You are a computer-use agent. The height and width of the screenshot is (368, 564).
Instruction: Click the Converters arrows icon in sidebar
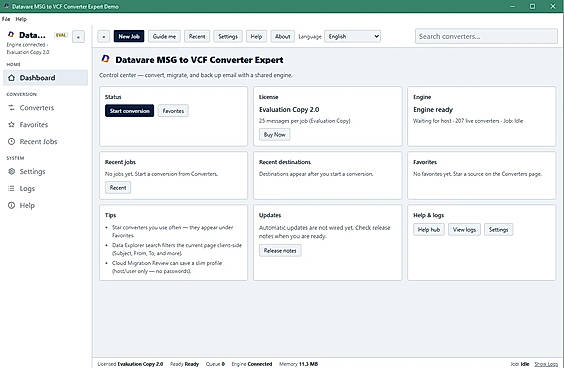point(12,108)
